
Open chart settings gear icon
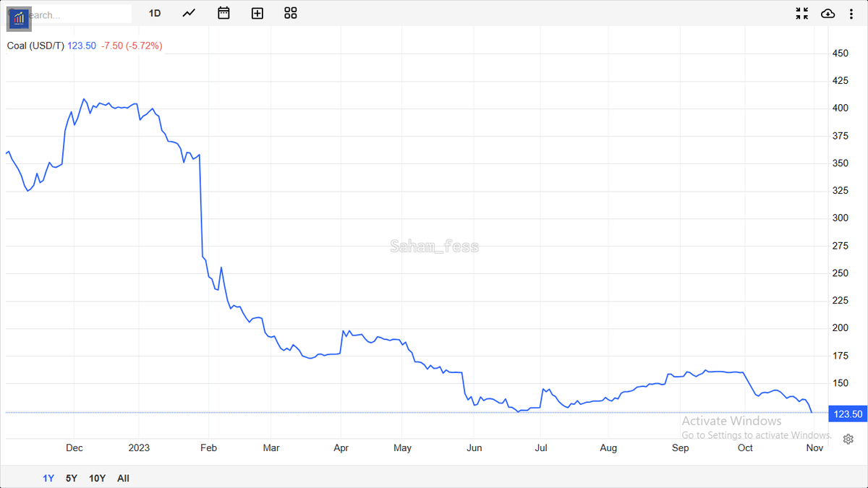point(848,439)
